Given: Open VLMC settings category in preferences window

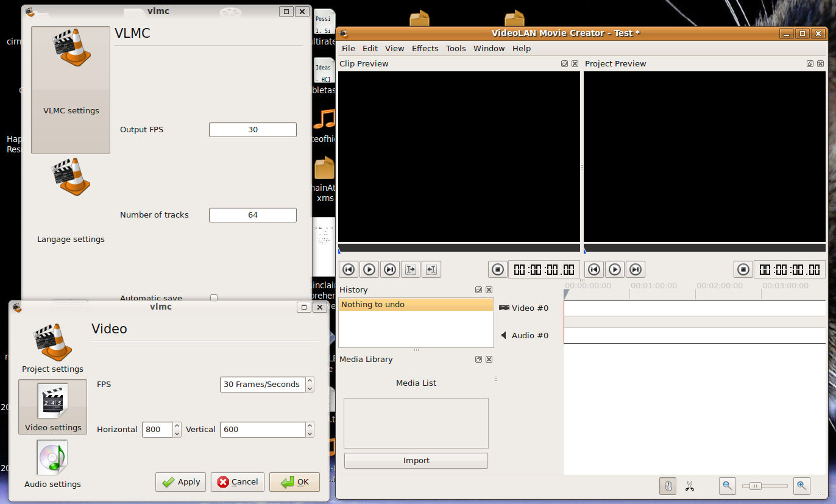Looking at the screenshot, I should 71,90.
